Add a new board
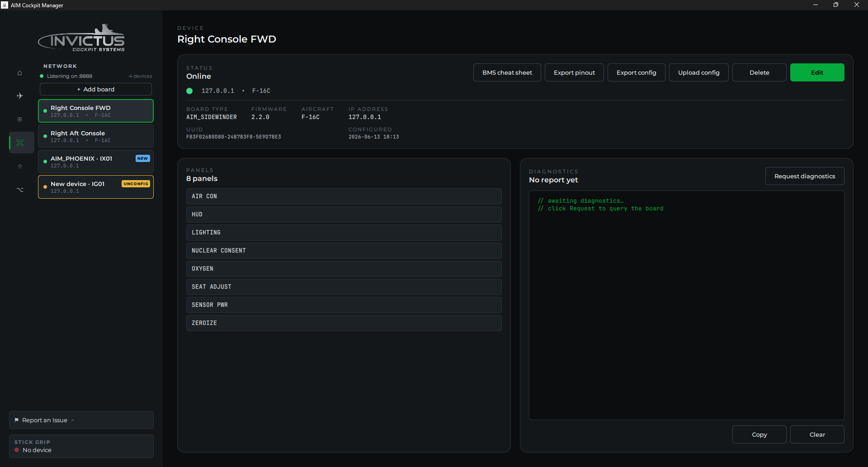Viewport: 868px width, 467px height. 96,89
